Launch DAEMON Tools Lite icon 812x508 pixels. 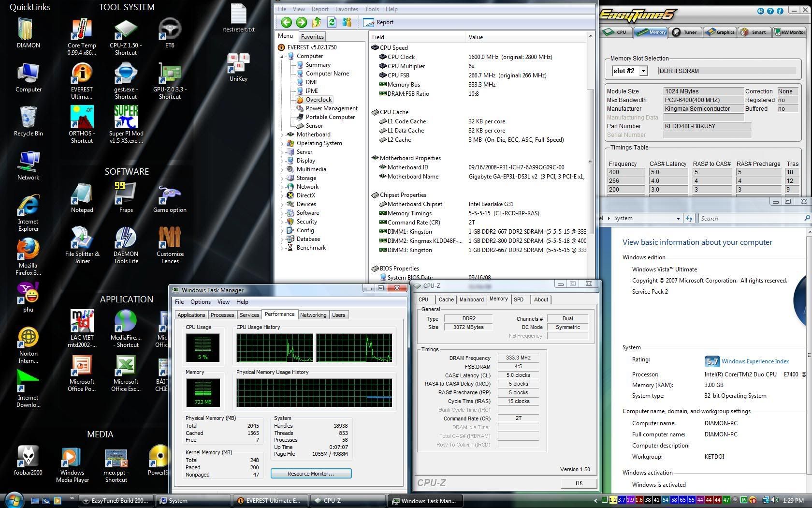coord(126,245)
